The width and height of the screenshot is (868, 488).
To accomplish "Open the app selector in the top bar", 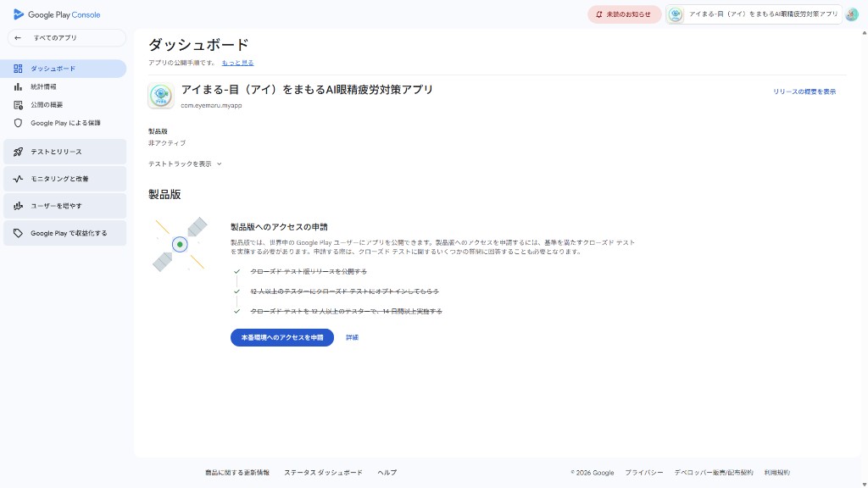I will pos(754,14).
